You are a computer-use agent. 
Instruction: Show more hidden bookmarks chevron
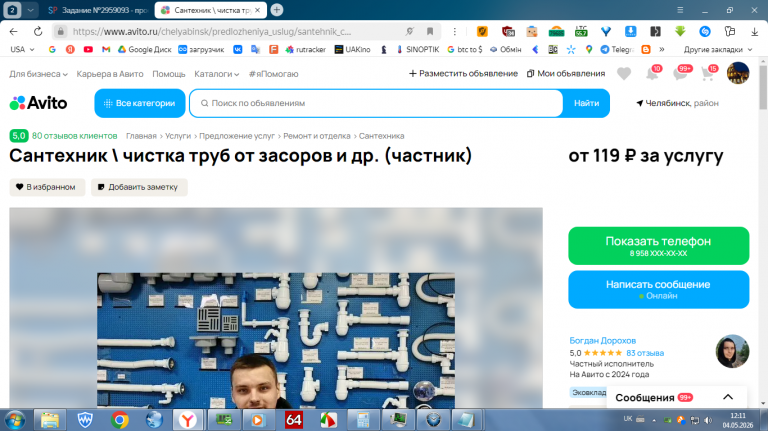coord(662,49)
